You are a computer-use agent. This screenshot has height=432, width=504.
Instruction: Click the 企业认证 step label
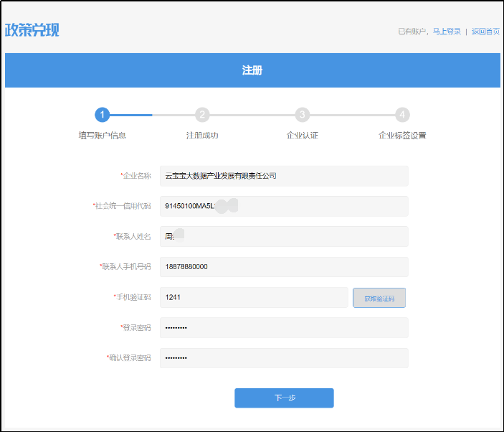(302, 136)
